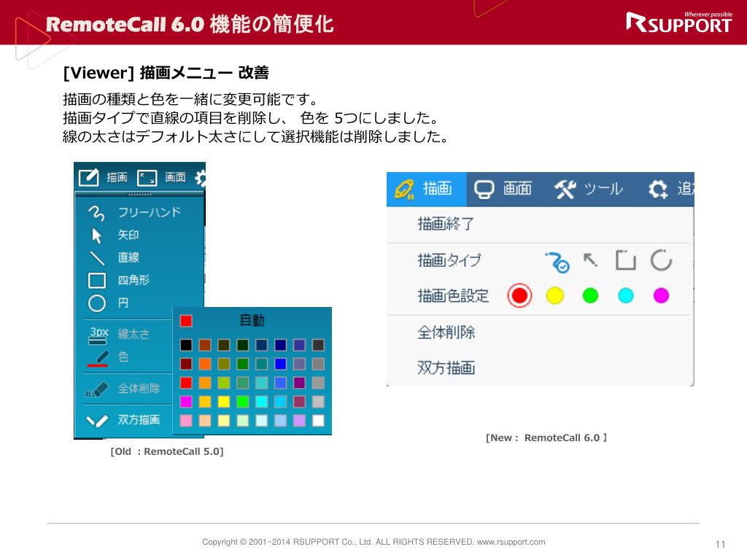Image resolution: width=747 pixels, height=560 pixels.
Task: Select the arrow drawing type icon in new menu
Action: click(x=589, y=260)
